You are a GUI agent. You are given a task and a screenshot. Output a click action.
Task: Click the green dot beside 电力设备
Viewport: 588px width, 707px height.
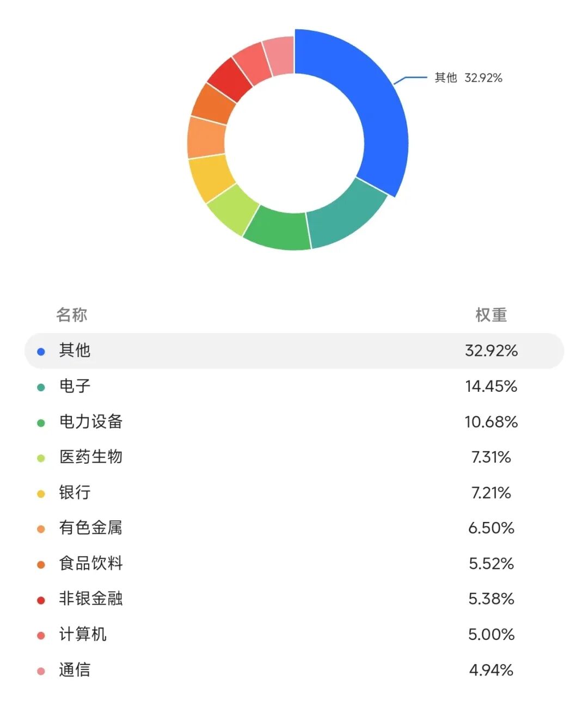41,423
